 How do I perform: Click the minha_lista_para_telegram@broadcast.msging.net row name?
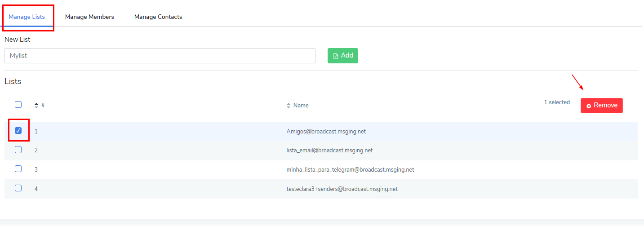click(x=350, y=170)
